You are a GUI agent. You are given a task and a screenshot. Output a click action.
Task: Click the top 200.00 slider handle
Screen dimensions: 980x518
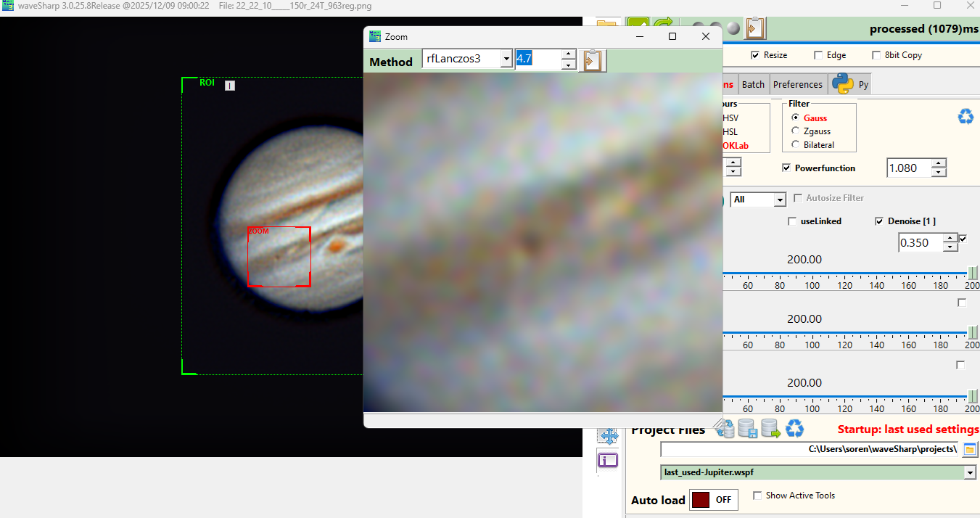point(972,272)
